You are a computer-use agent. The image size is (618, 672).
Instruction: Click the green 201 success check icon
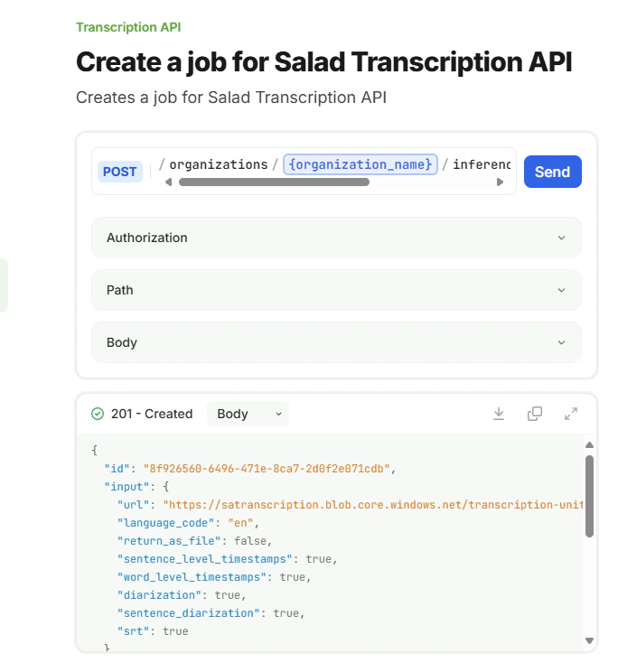tap(98, 414)
